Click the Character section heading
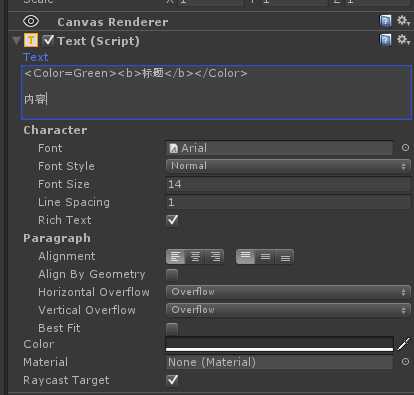The height and width of the screenshot is (395, 414). 55,130
